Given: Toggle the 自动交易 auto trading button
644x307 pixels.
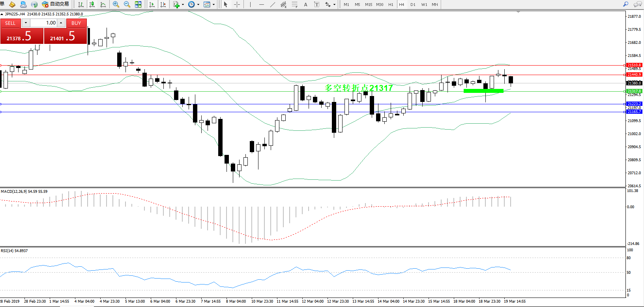Looking at the screenshot, I should (x=56, y=4).
